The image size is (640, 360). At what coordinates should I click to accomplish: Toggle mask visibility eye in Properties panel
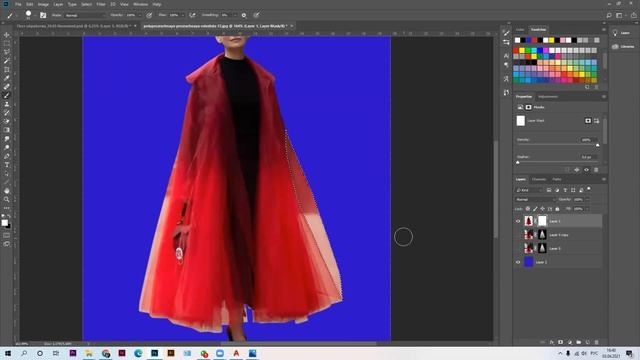587,170
